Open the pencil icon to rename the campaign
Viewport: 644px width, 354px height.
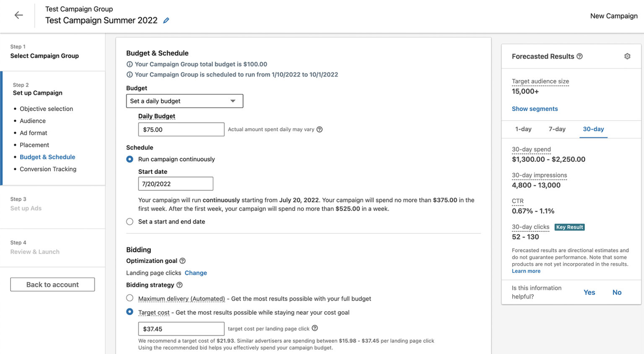point(166,20)
